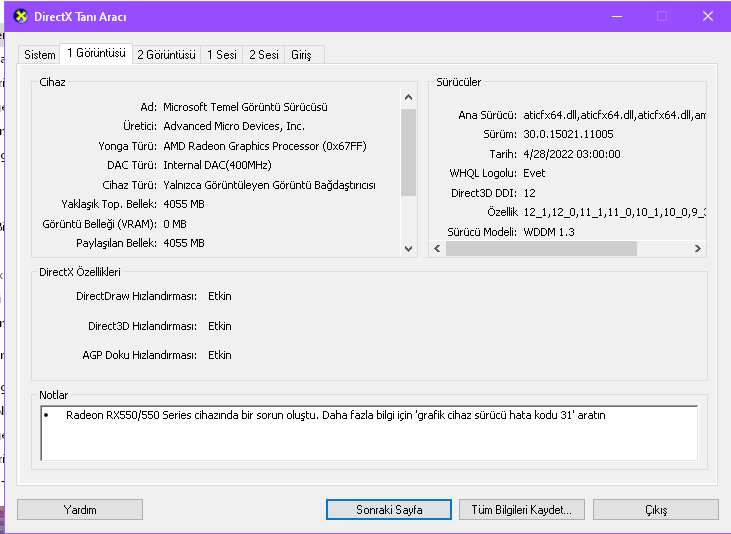Click the Özellik levels '12_1,12_0,11_1' text
This screenshot has width=731, height=534.
(x=614, y=212)
